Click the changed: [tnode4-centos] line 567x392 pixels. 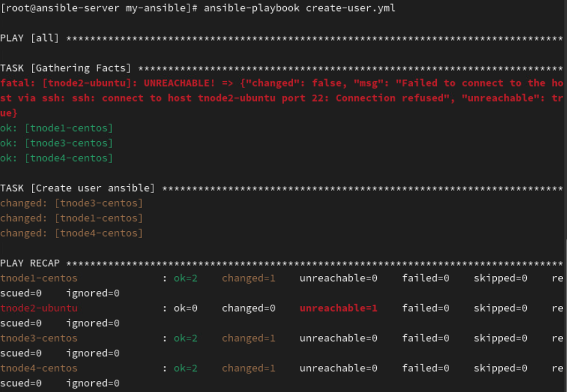point(72,233)
